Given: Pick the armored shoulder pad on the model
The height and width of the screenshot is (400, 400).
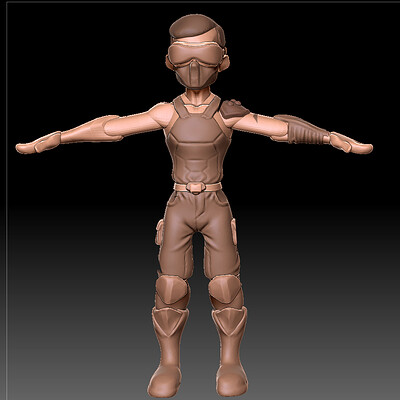Looking at the screenshot, I should tap(234, 109).
